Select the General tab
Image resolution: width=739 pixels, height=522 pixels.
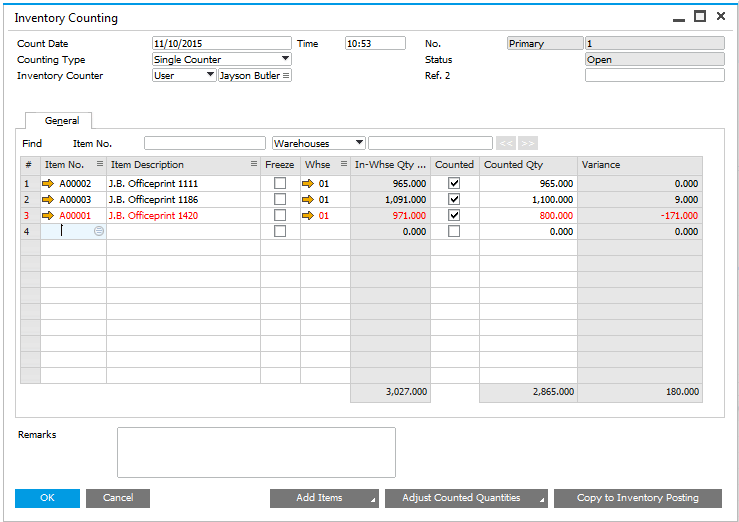[x=61, y=121]
